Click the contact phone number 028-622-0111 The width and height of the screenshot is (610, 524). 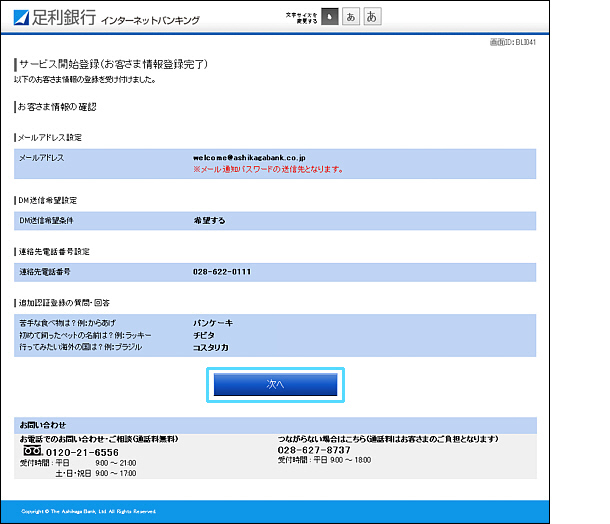coord(222,271)
